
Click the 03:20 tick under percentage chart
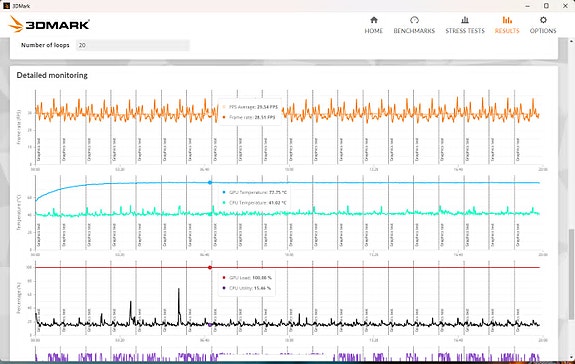coord(120,340)
